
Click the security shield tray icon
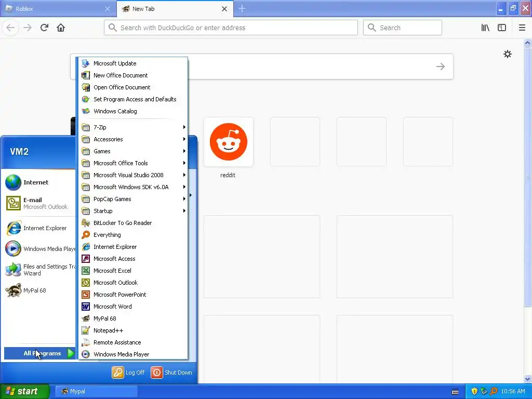474,391
